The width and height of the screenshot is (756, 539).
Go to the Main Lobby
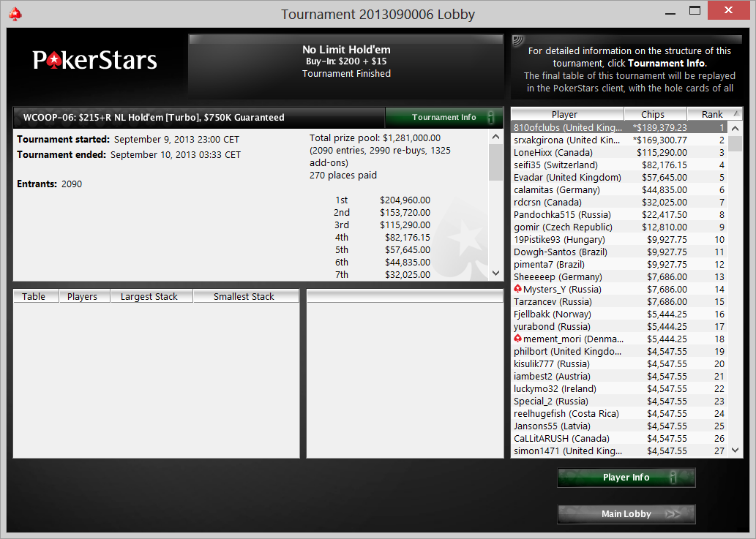tap(626, 514)
